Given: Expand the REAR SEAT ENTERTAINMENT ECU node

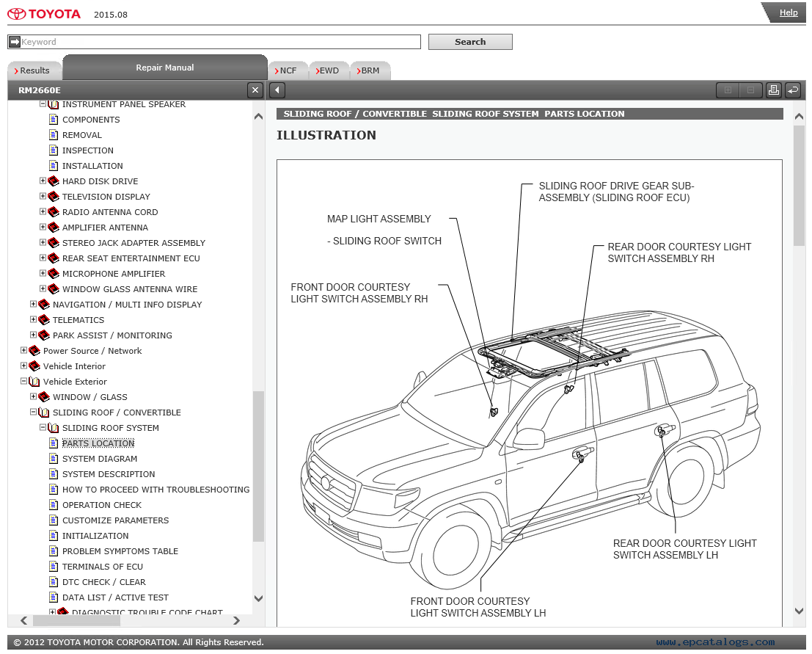Looking at the screenshot, I should [x=43, y=258].
